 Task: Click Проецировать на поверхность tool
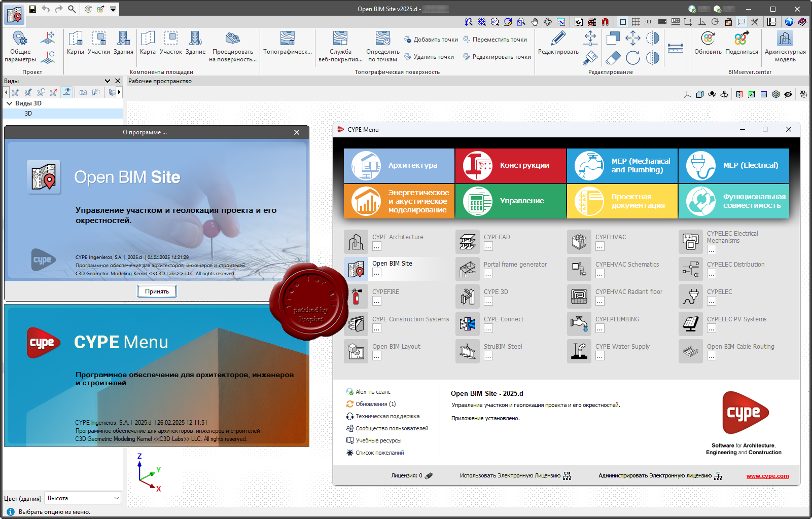click(233, 47)
